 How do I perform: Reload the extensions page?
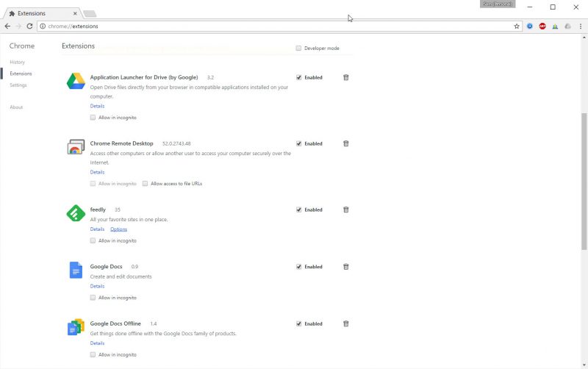pyautogui.click(x=29, y=26)
